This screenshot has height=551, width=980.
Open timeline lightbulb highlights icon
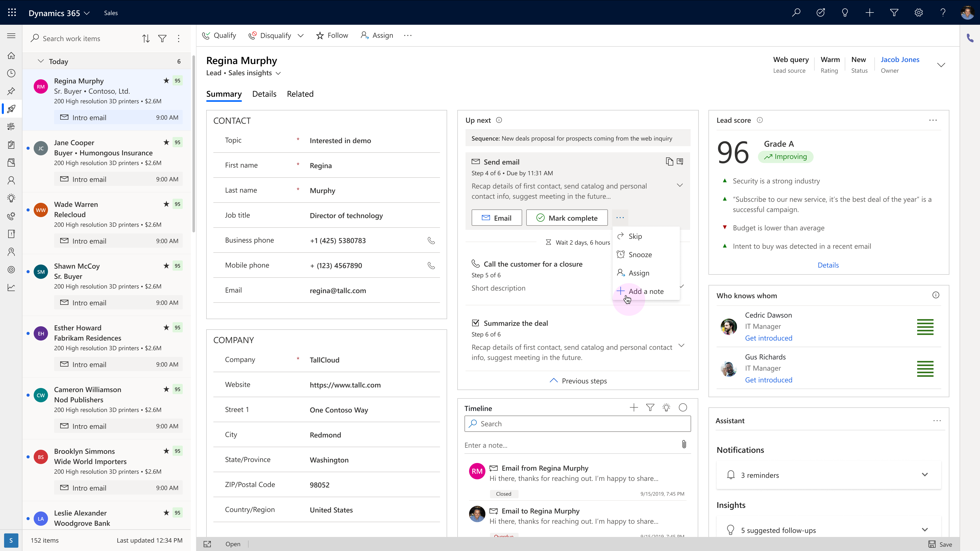tap(667, 408)
